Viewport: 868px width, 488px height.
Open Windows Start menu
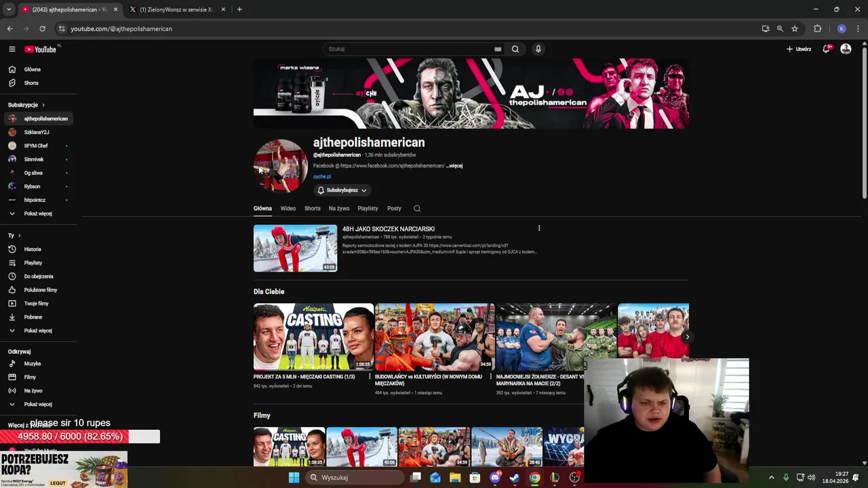(x=294, y=477)
